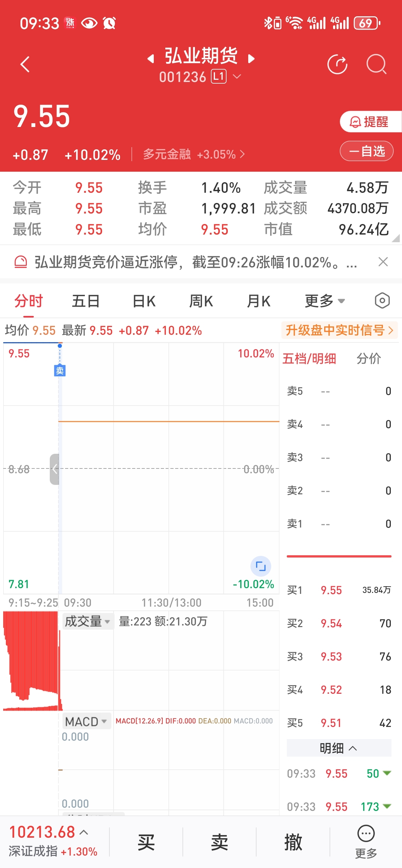Tap the 09:33 trade with 173 volume
This screenshot has width=402, height=868.
coord(339,807)
